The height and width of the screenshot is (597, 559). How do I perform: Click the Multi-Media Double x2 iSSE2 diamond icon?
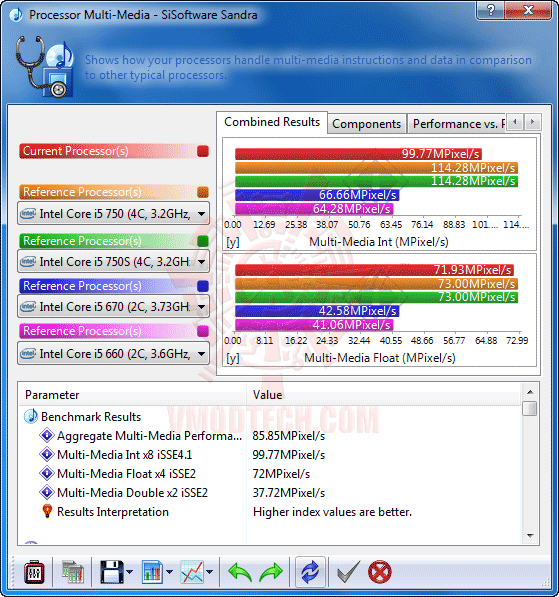47,492
